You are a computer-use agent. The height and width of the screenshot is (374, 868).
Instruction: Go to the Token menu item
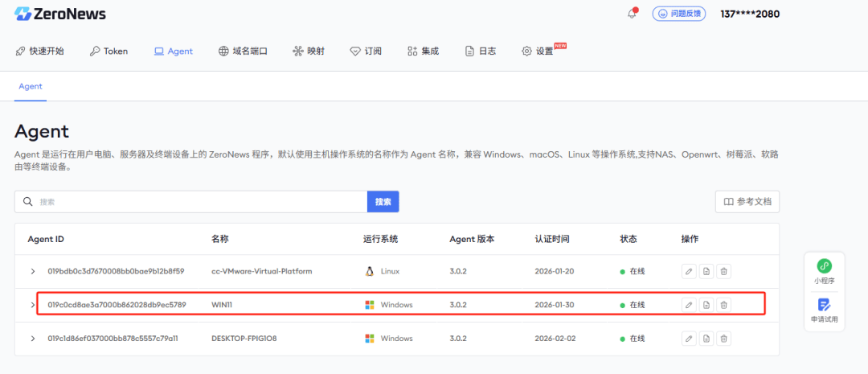[x=108, y=51]
